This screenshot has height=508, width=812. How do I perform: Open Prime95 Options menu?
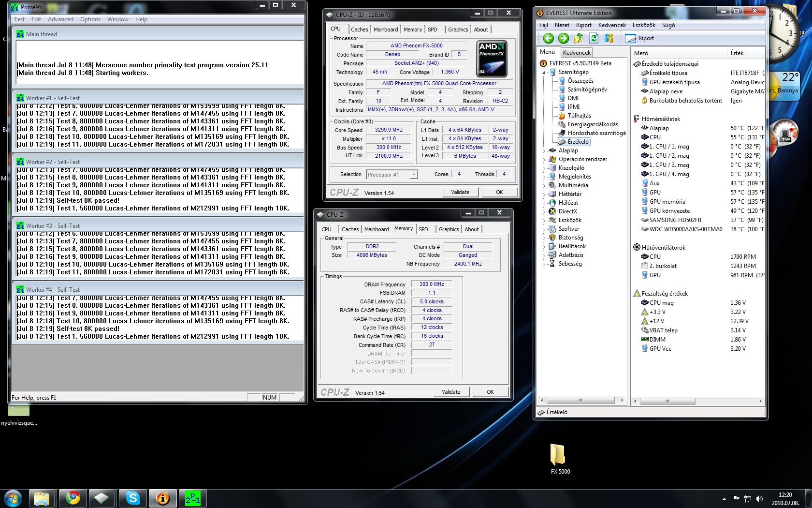pos(90,19)
